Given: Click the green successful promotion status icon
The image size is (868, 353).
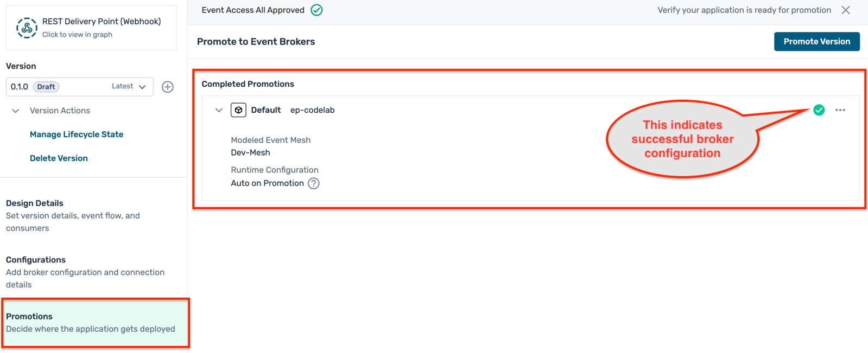Looking at the screenshot, I should [x=819, y=110].
